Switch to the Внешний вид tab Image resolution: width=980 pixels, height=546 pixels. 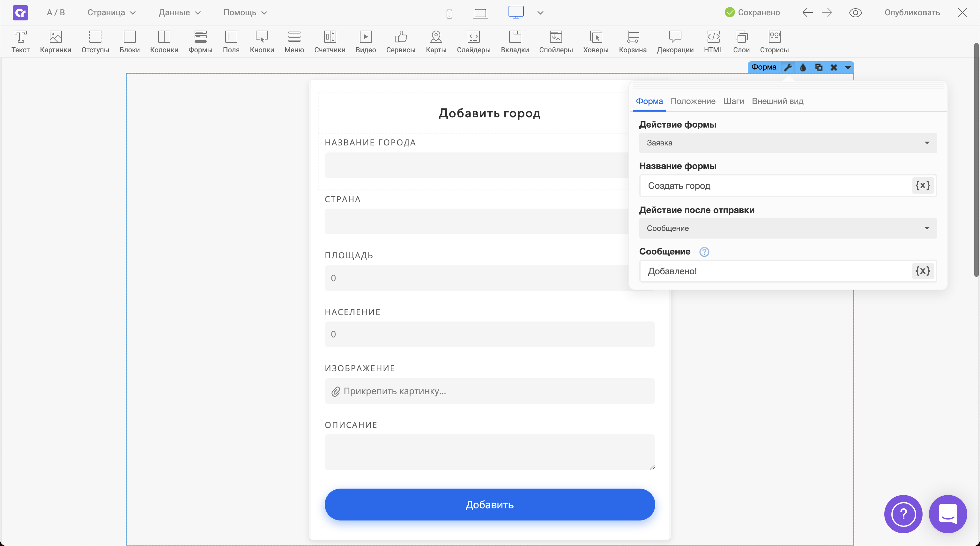click(778, 101)
